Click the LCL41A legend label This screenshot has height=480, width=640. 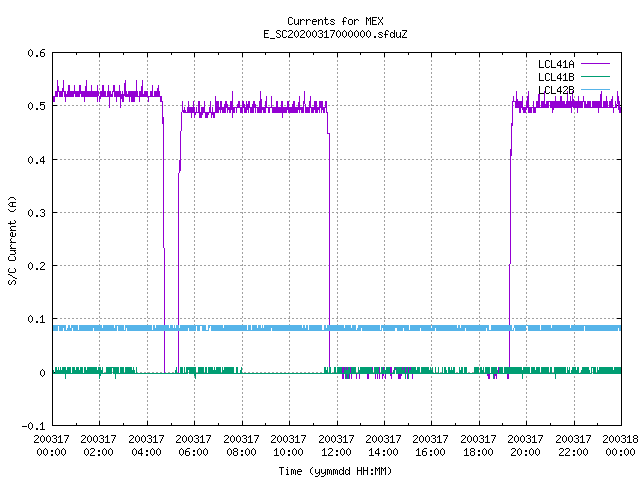(x=556, y=64)
